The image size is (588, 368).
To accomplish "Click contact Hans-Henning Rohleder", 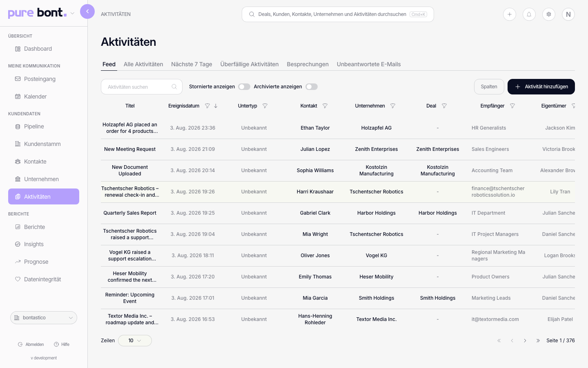I will click(315, 319).
